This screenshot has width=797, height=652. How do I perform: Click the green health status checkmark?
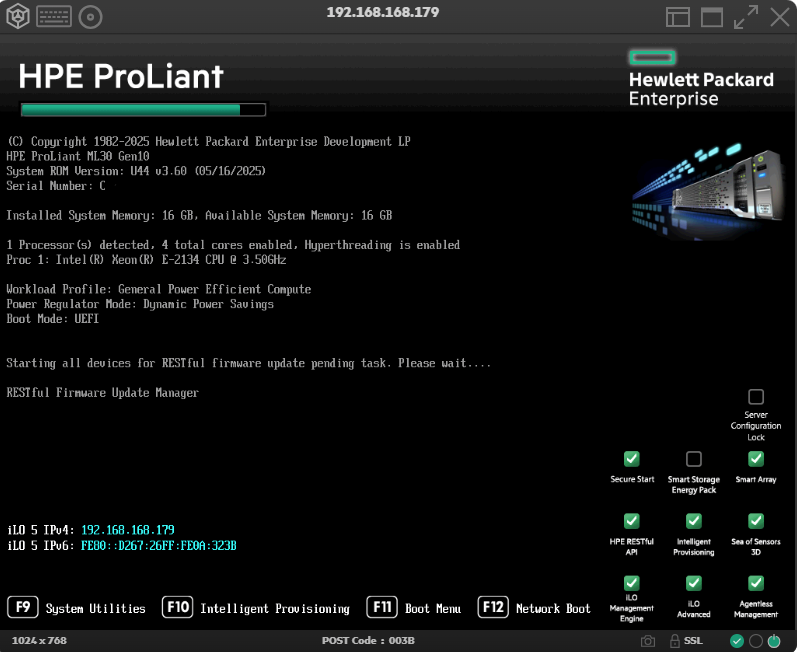737,641
